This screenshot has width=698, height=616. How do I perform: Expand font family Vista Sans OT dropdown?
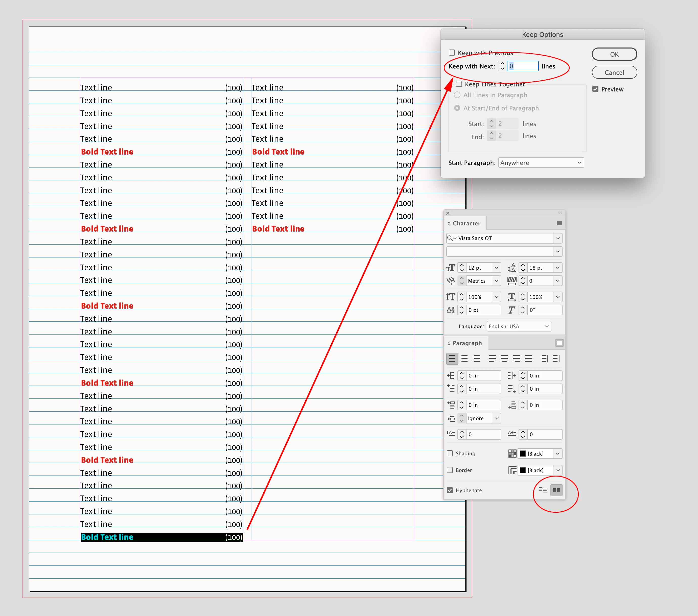coord(557,238)
